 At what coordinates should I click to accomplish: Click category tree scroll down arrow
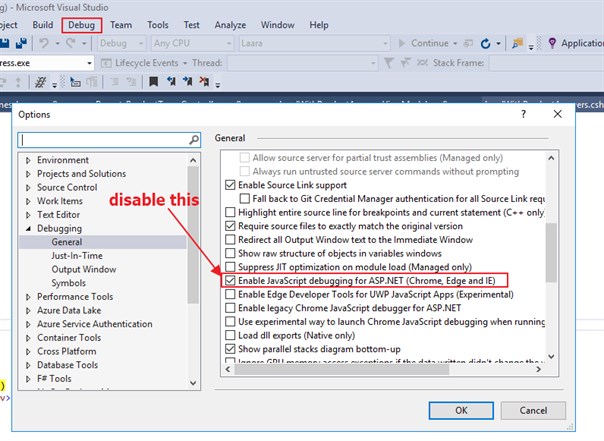[193, 383]
